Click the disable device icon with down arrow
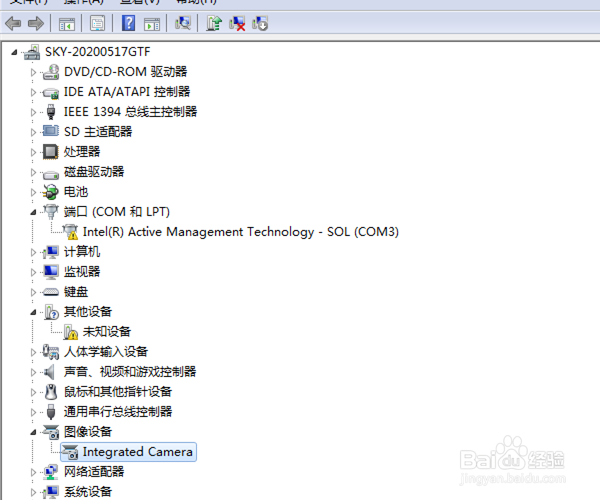Screen dimensions: 600x500 260,23
